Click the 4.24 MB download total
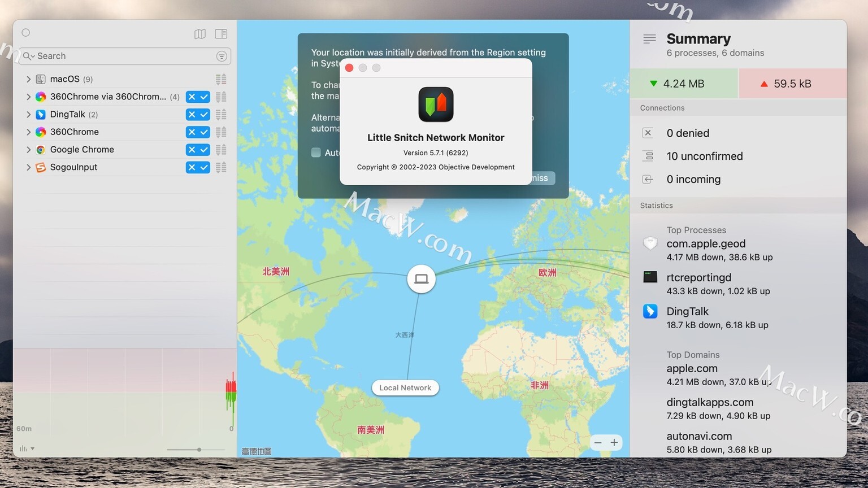This screenshot has height=488, width=868. [x=684, y=84]
